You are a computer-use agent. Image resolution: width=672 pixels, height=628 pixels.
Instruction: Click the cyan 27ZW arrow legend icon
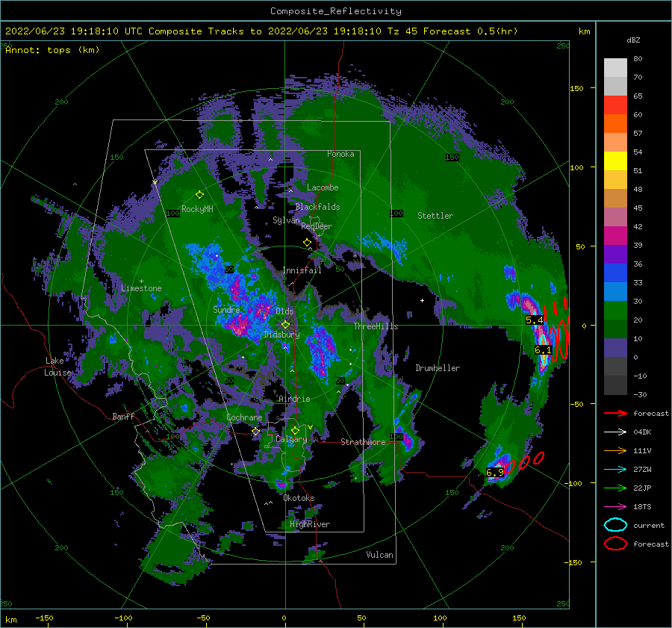615,470
